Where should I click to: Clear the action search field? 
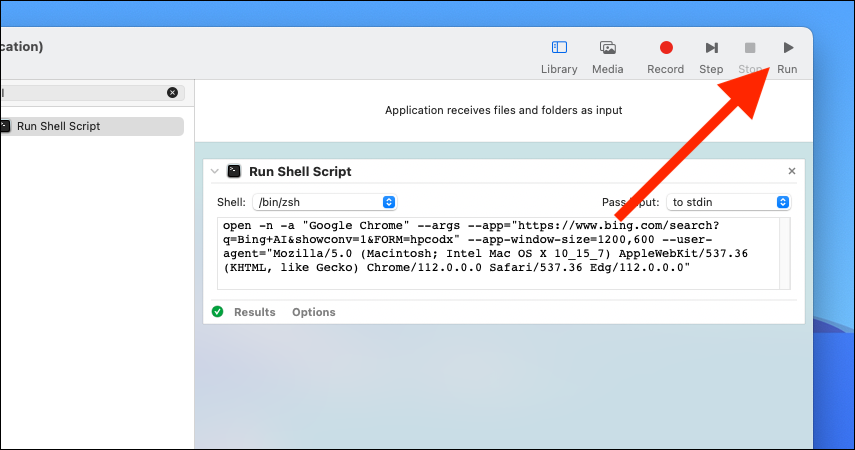(x=172, y=93)
